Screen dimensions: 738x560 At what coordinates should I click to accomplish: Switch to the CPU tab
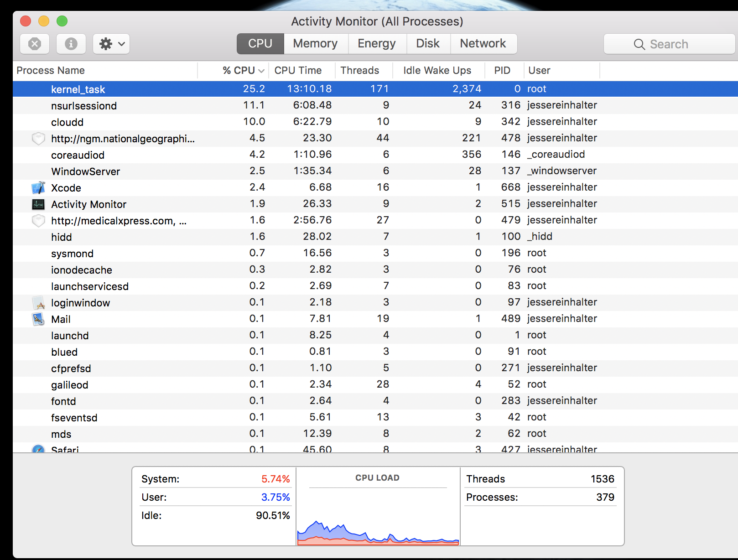point(260,43)
